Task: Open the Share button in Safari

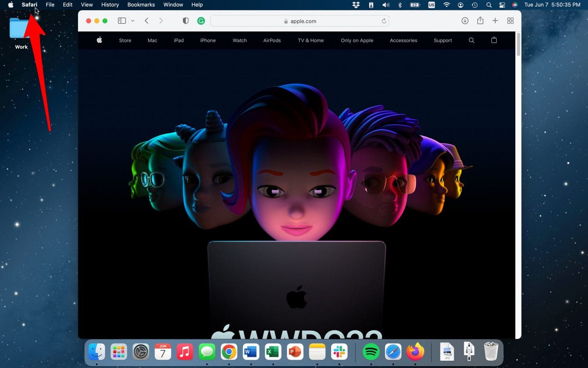Action: (480, 21)
